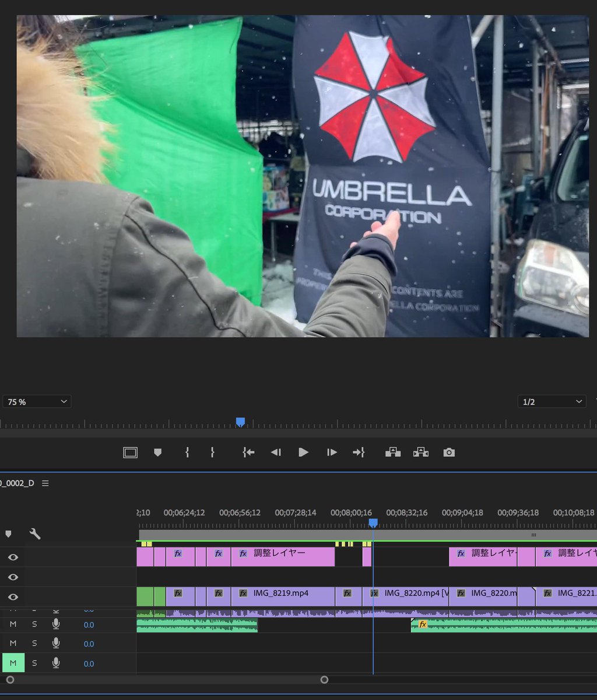Click the Lift button
Viewport: 597px width, 700px height.
pos(393,452)
